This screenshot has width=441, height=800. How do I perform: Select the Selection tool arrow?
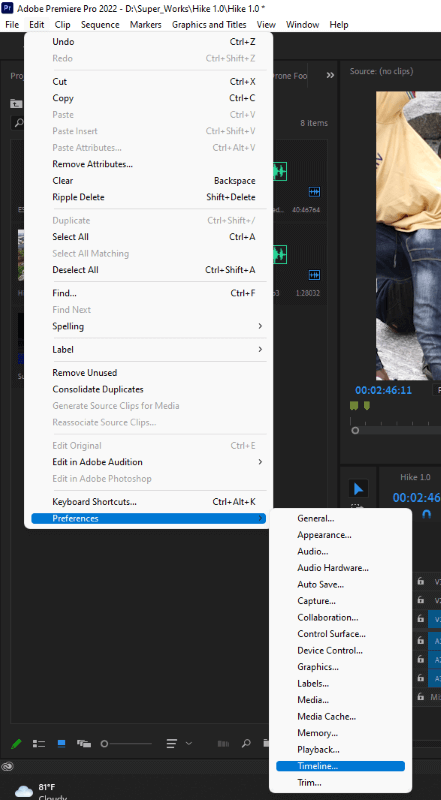[358, 489]
